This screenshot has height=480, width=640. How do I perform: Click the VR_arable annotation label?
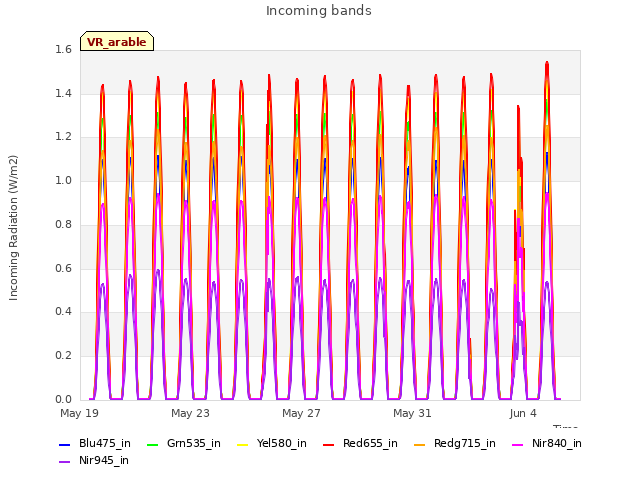117,42
